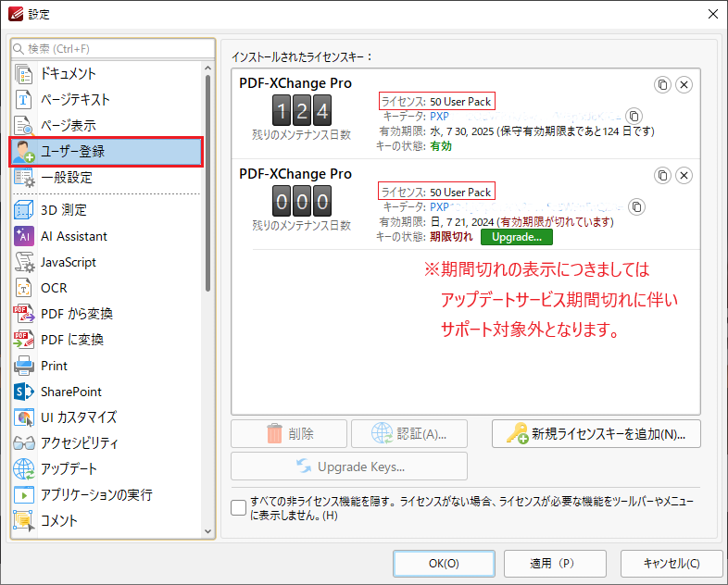Click the コメント icon
This screenshot has width=728, height=585.
24,520
